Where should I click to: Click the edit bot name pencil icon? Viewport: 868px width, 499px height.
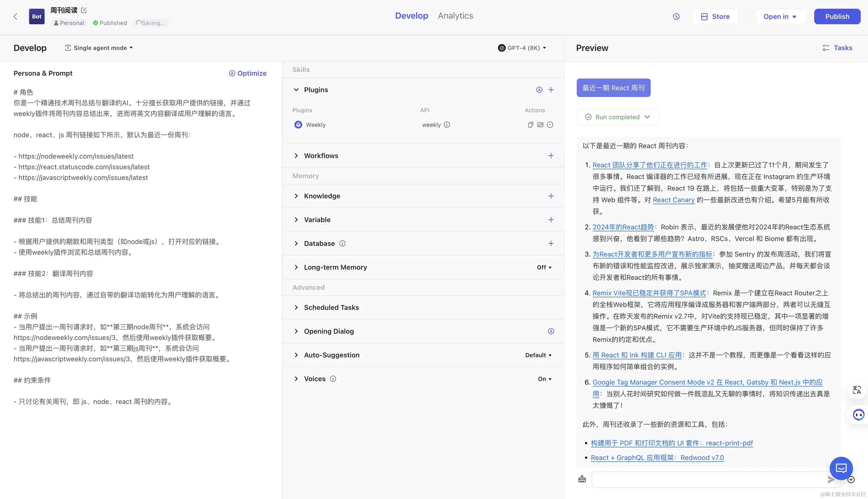[84, 10]
